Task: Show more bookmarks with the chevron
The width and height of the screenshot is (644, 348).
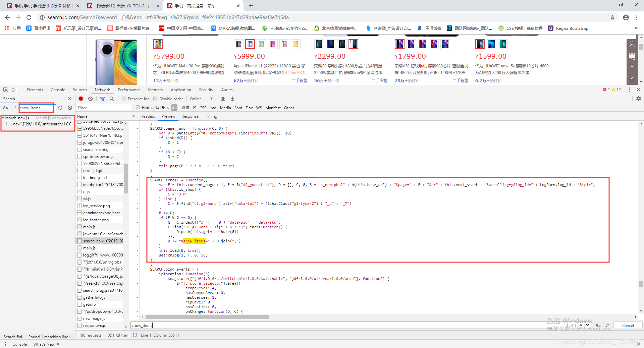Action: tap(636, 28)
